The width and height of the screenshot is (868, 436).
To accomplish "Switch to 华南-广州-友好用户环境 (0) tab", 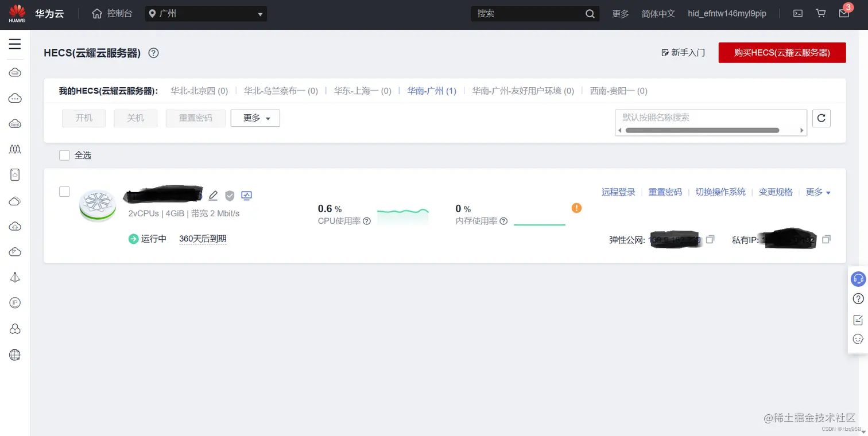I will [523, 91].
